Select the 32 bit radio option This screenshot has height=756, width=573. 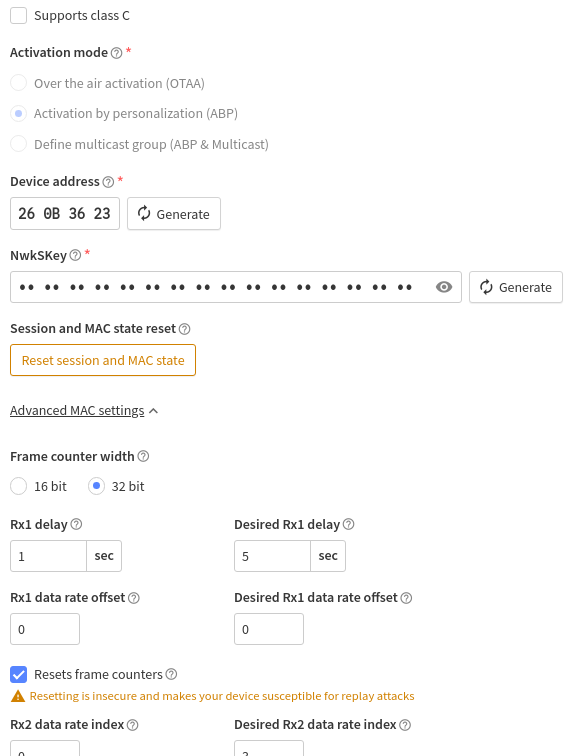[x=96, y=486]
